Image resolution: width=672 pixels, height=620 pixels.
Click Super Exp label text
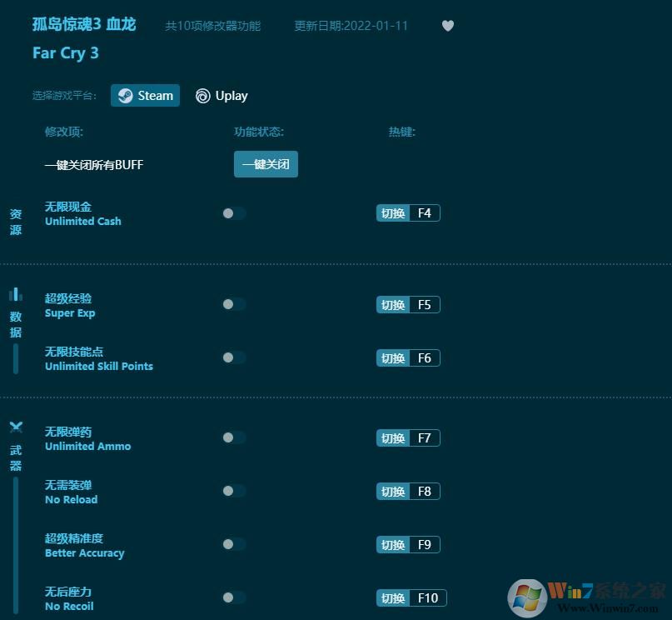pos(70,313)
